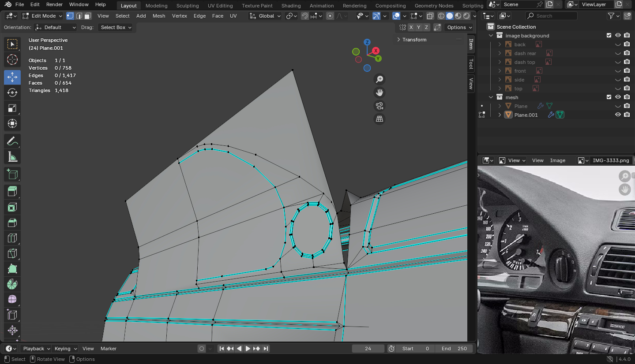
Task: Open the Options dropdown in viewport header
Action: click(x=459, y=27)
